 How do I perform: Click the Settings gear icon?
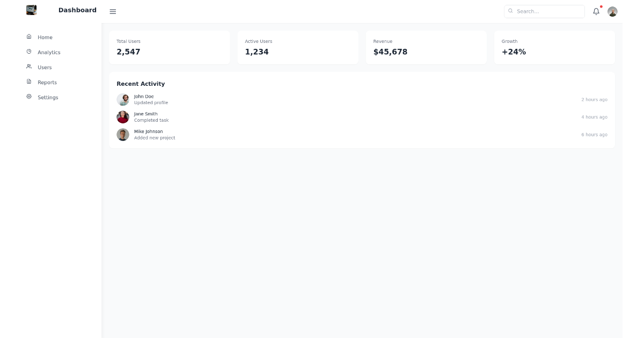29,97
